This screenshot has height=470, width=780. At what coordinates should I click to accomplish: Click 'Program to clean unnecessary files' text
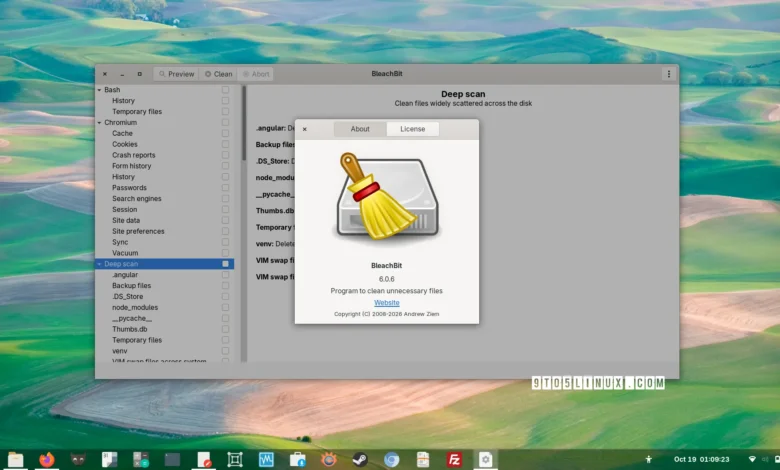coord(387,291)
